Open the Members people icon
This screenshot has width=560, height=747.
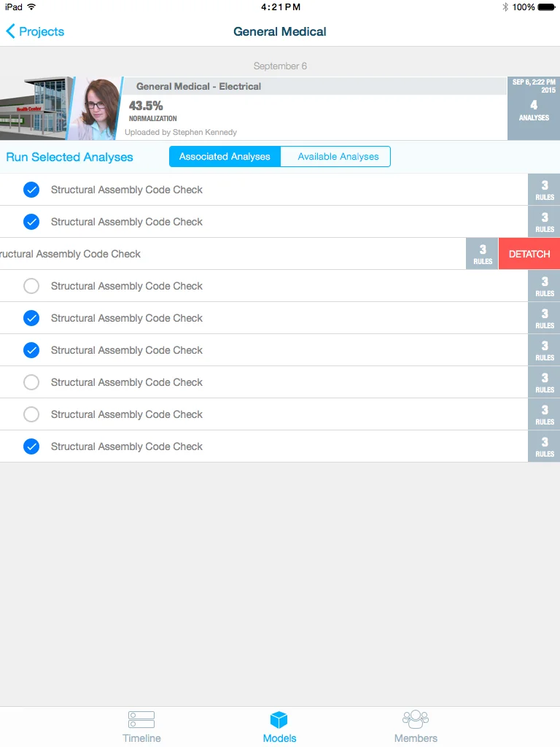415,719
